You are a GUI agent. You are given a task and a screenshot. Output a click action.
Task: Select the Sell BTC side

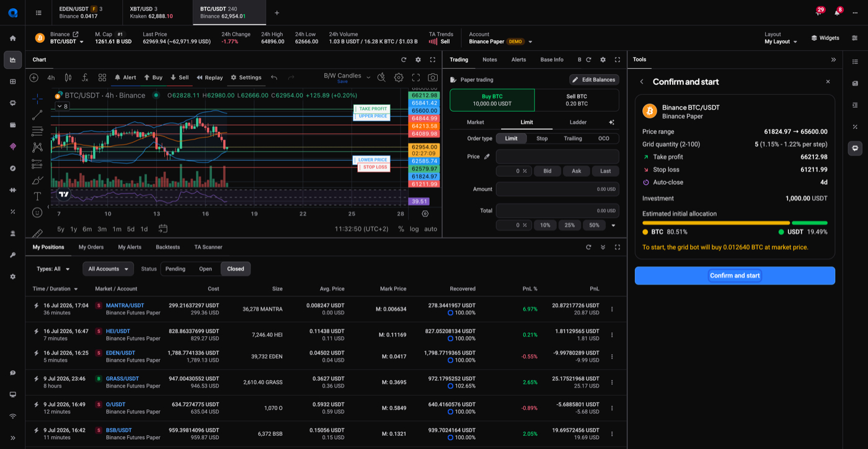tap(577, 100)
